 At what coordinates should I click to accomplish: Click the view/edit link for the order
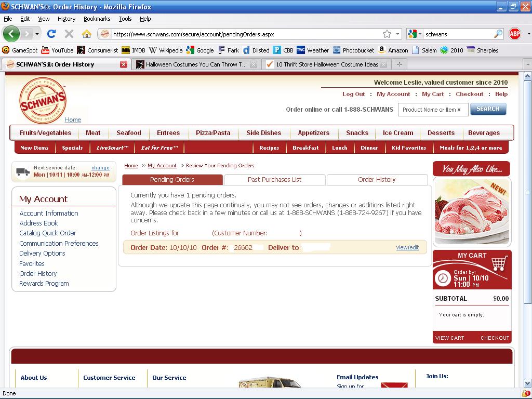pos(407,247)
